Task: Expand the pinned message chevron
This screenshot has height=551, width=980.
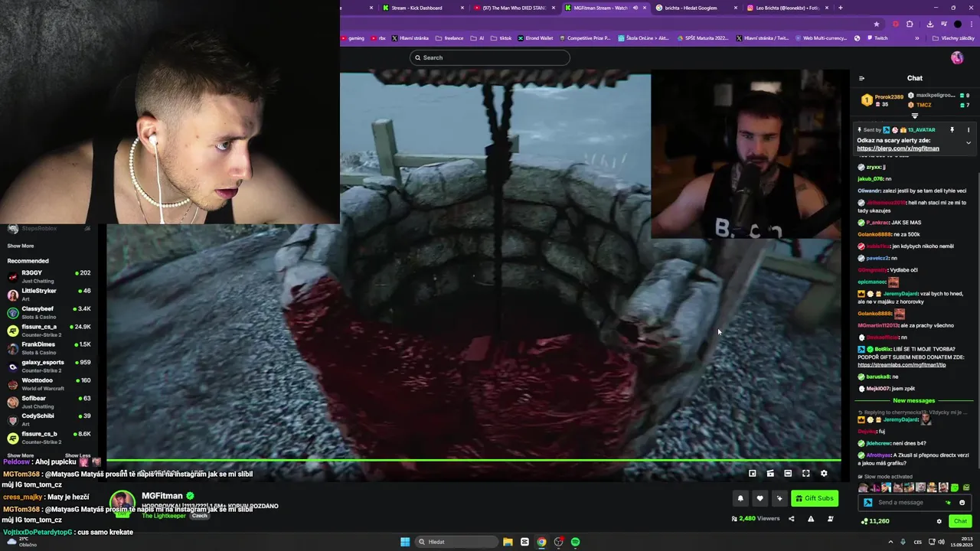Action: (x=968, y=143)
